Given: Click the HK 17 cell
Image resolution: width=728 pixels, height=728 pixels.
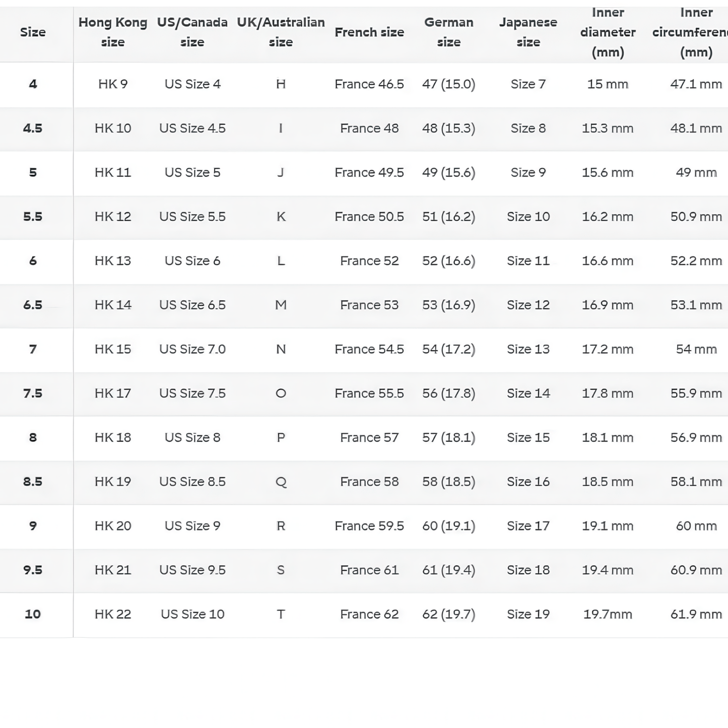Looking at the screenshot, I should click(113, 393).
